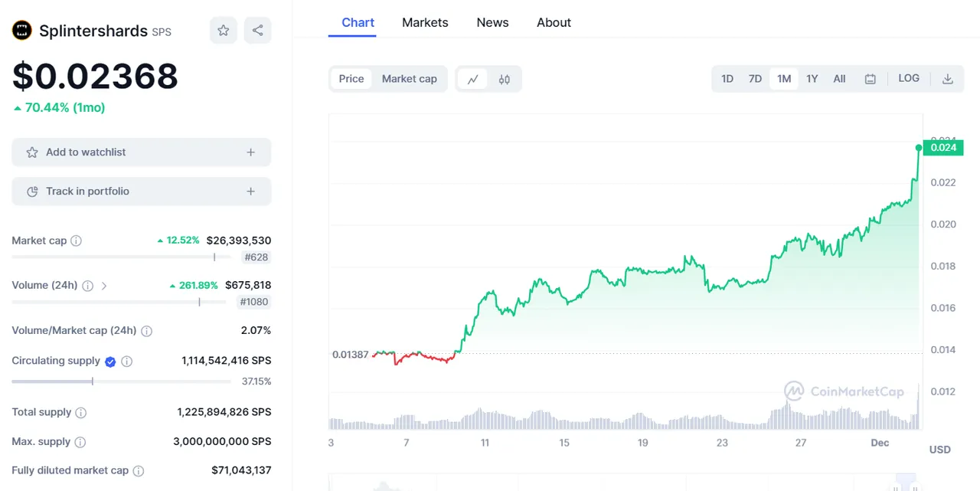The image size is (980, 491).
Task: Toggle LOG scale on chart
Action: (909, 78)
